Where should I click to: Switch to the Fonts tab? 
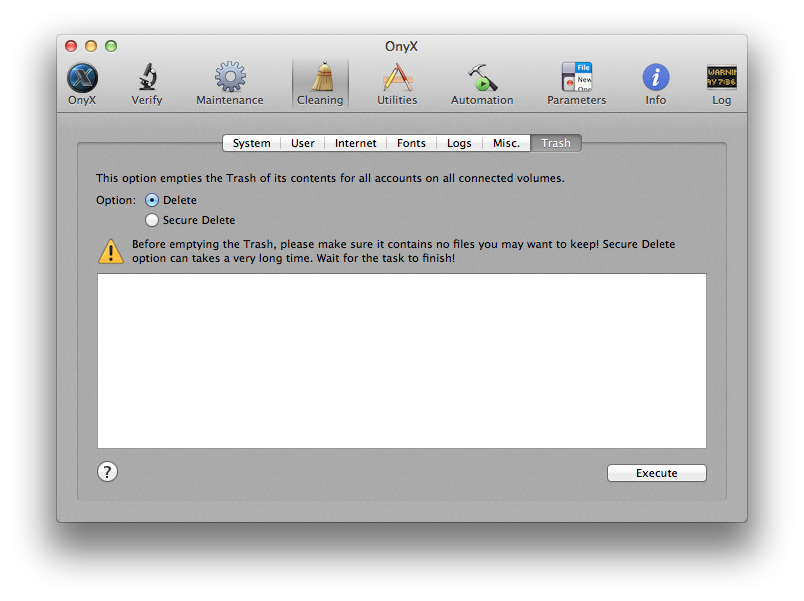click(x=411, y=143)
